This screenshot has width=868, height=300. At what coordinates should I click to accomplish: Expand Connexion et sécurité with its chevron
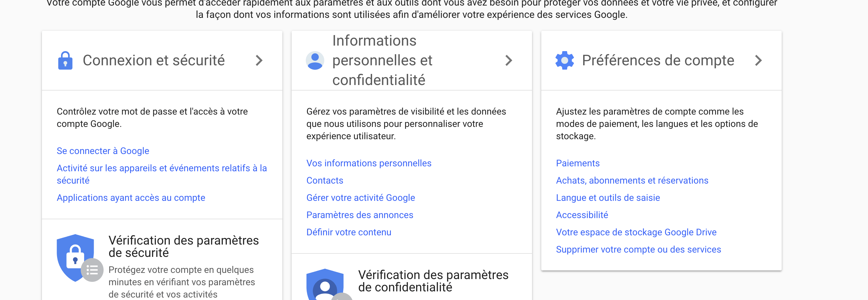pyautogui.click(x=259, y=61)
